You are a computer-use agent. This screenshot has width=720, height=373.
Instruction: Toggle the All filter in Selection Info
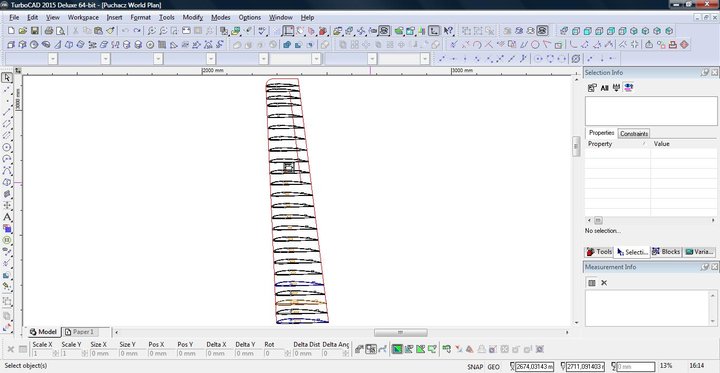604,88
